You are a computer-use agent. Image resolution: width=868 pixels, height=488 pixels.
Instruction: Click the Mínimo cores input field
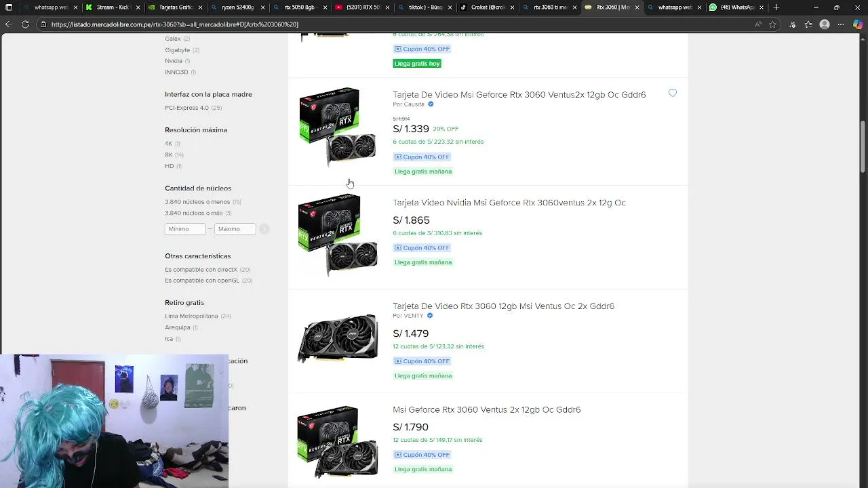click(185, 229)
